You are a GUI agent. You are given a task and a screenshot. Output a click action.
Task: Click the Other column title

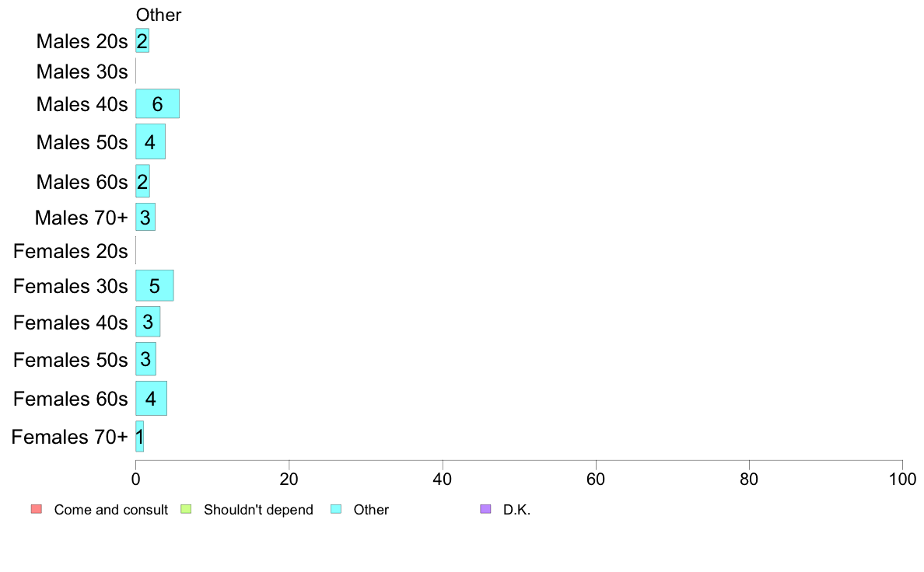[159, 15]
